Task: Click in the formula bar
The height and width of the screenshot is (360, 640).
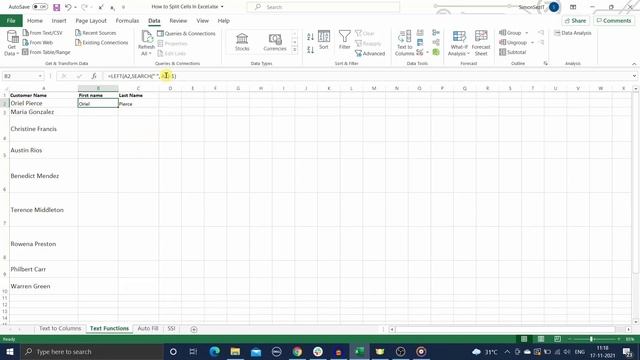Action: pyautogui.click(x=367, y=76)
